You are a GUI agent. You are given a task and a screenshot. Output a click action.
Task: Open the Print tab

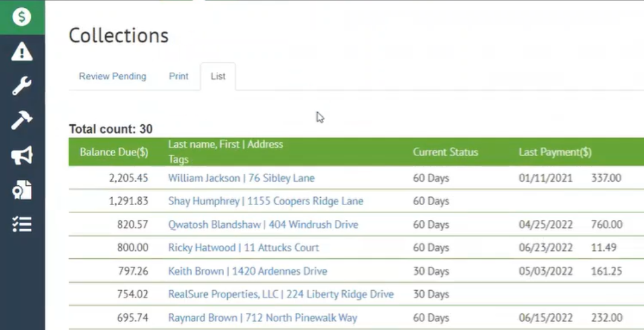[x=178, y=77]
